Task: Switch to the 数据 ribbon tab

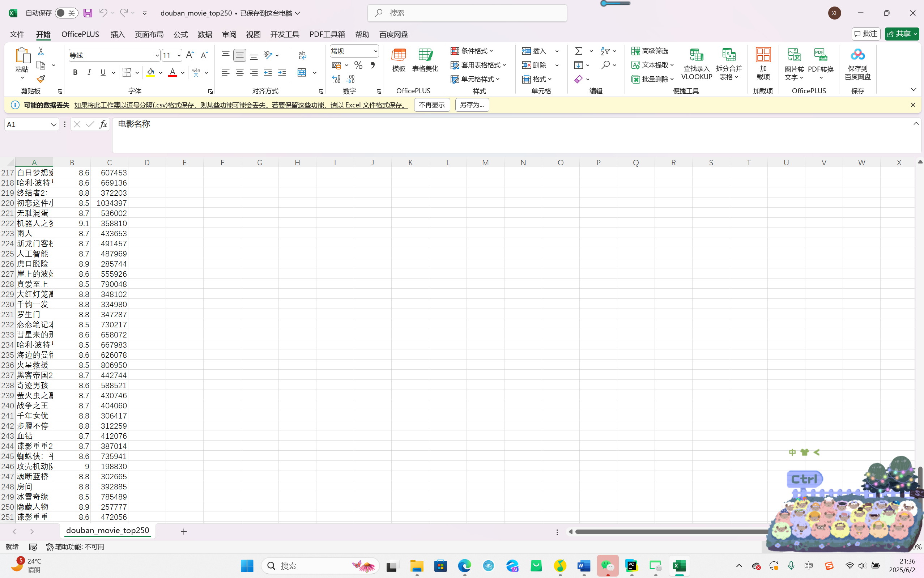Action: pos(205,34)
